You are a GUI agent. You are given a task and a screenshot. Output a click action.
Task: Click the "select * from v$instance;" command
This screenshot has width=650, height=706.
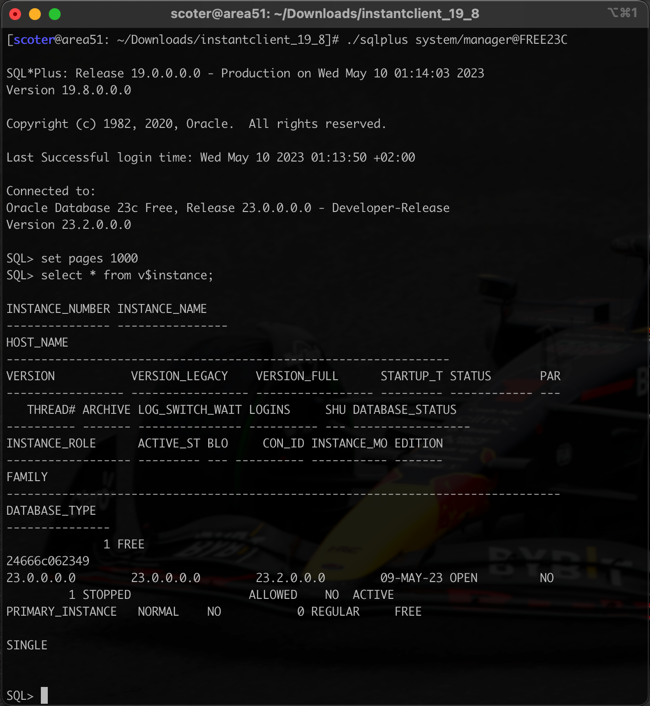pyautogui.click(x=127, y=275)
